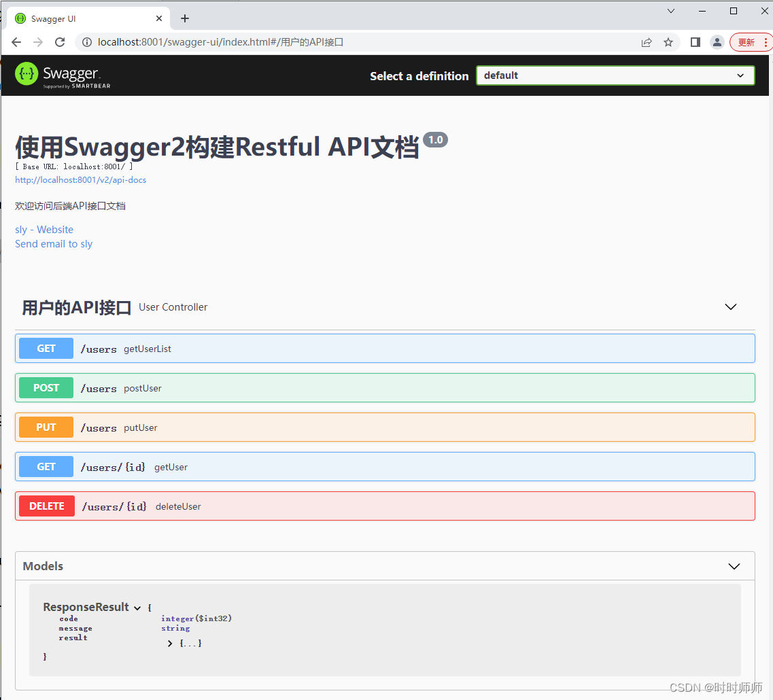Bookmark this page with star icon
The width and height of the screenshot is (773, 700).
[x=668, y=42]
